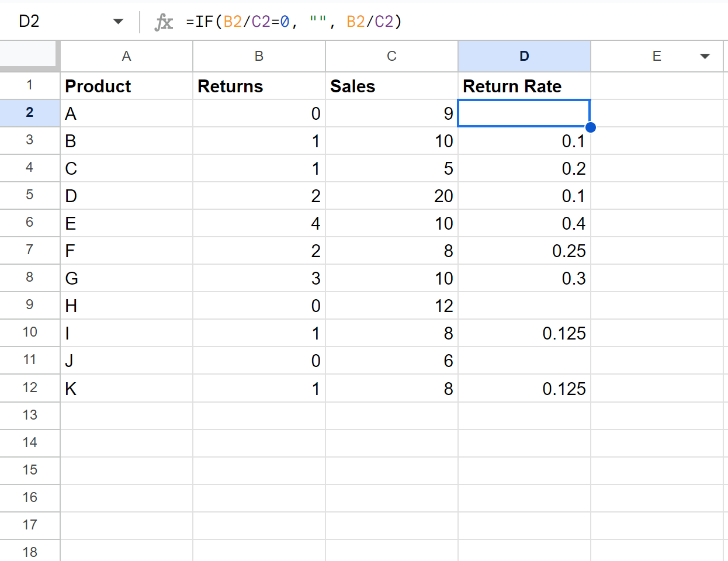Open column E dropdown arrow
The image size is (728, 561).
coord(705,56)
